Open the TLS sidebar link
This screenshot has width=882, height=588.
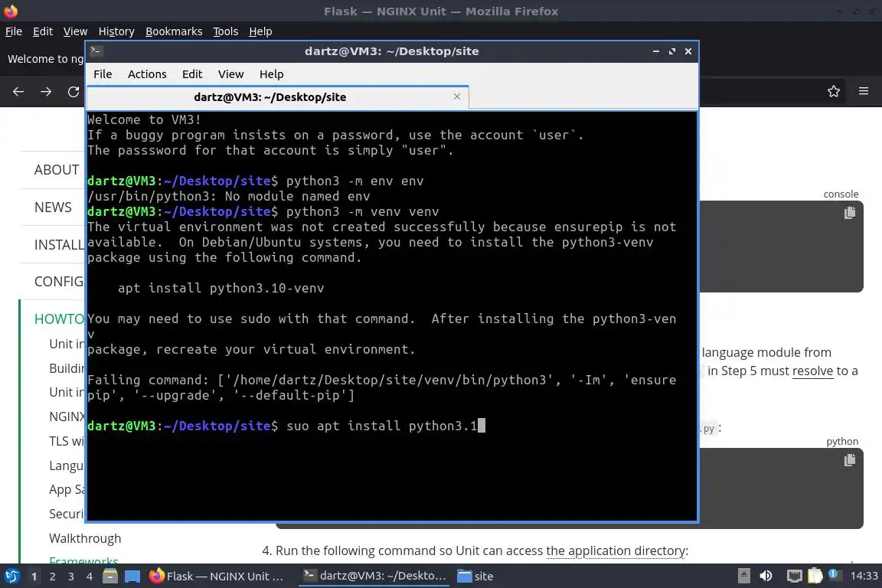67,441
